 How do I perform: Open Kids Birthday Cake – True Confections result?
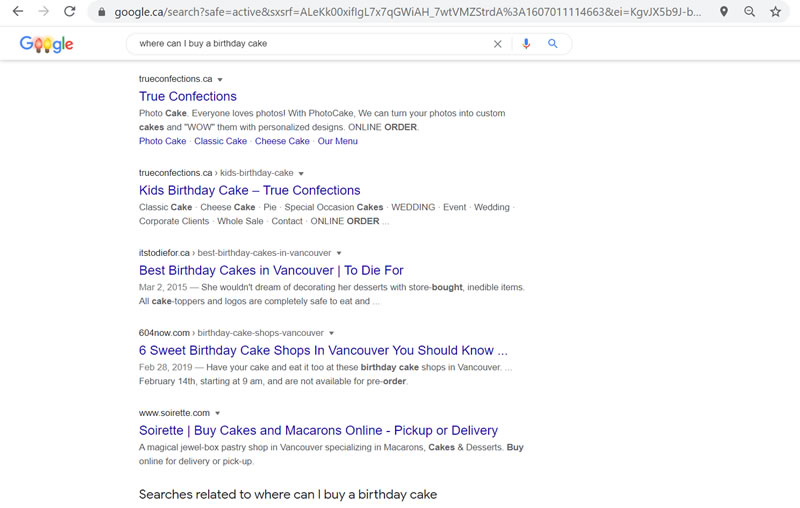(x=249, y=190)
